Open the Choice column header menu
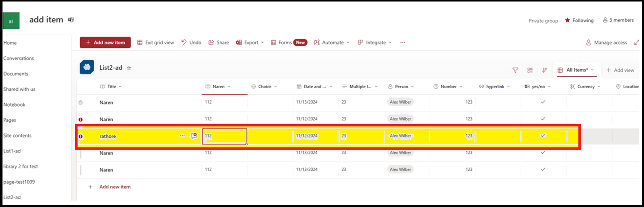The height and width of the screenshot is (207, 644). (264, 87)
